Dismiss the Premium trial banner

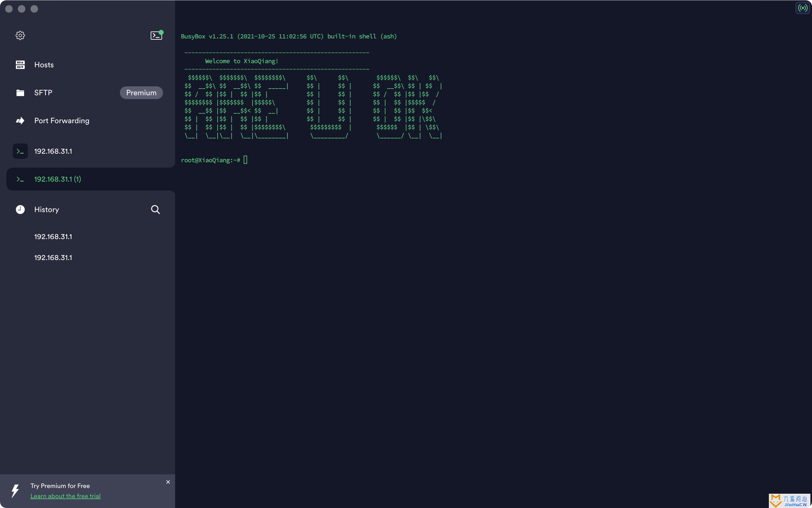point(168,482)
